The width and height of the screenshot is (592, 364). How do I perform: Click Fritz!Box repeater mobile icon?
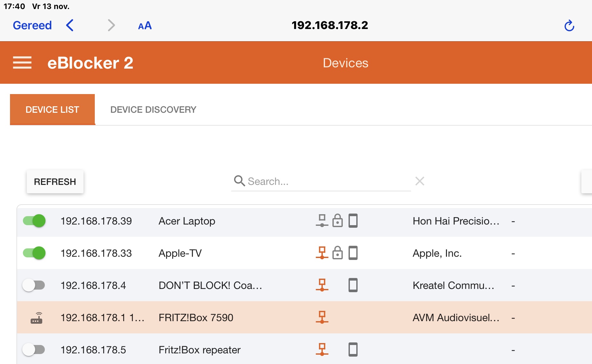coord(353,350)
